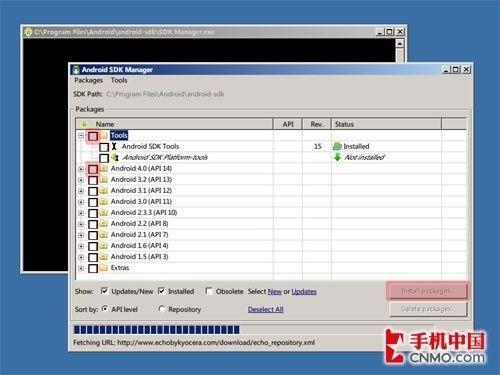Check the Android 2.2 (API 8) checkbox

93,224
